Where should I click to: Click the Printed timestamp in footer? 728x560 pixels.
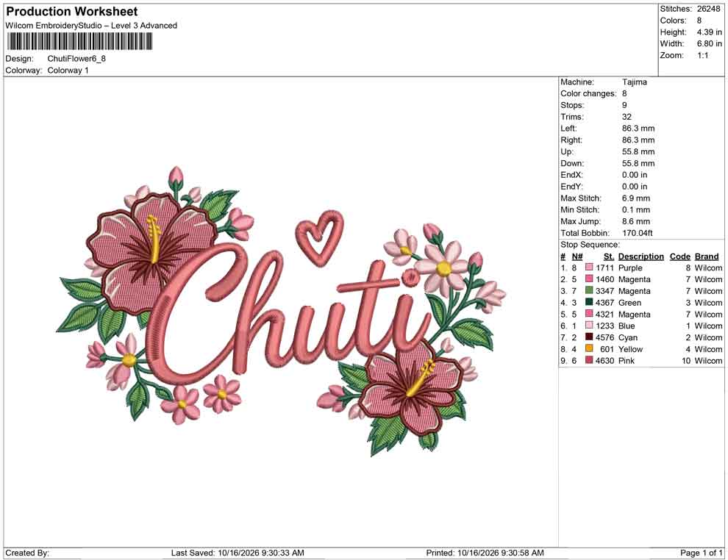click(x=485, y=553)
